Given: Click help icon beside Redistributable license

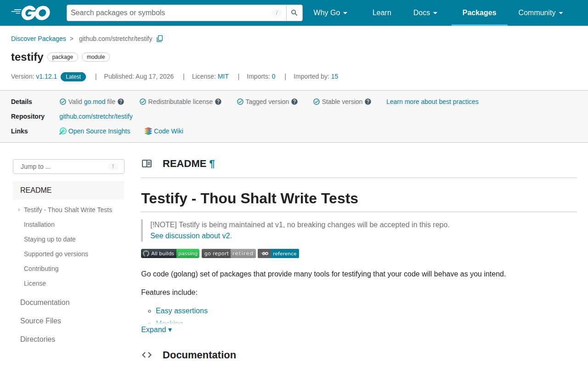Looking at the screenshot, I should tap(218, 102).
